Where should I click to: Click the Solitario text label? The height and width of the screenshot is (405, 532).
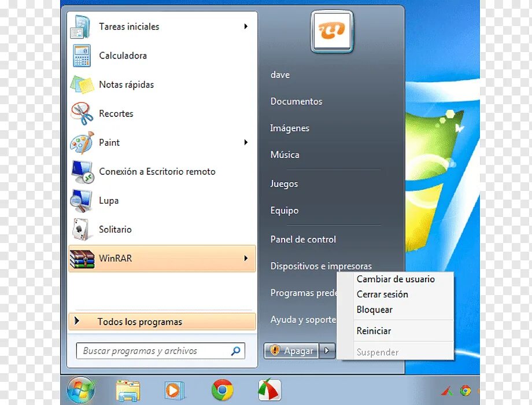pos(115,229)
